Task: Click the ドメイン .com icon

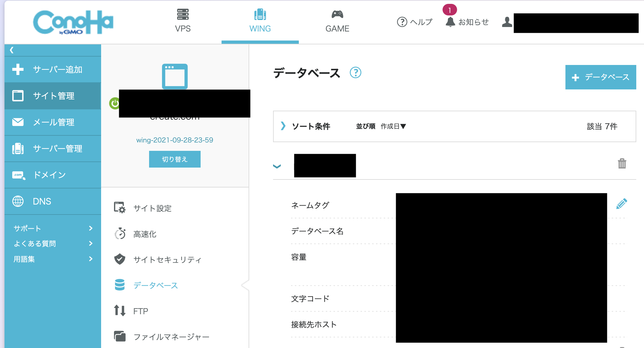Action: (19, 175)
